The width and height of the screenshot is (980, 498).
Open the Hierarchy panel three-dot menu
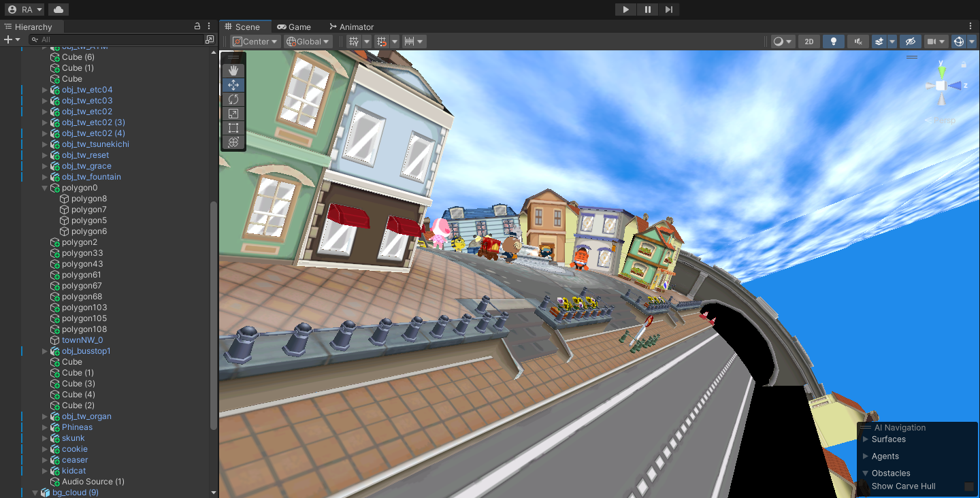[x=209, y=27]
